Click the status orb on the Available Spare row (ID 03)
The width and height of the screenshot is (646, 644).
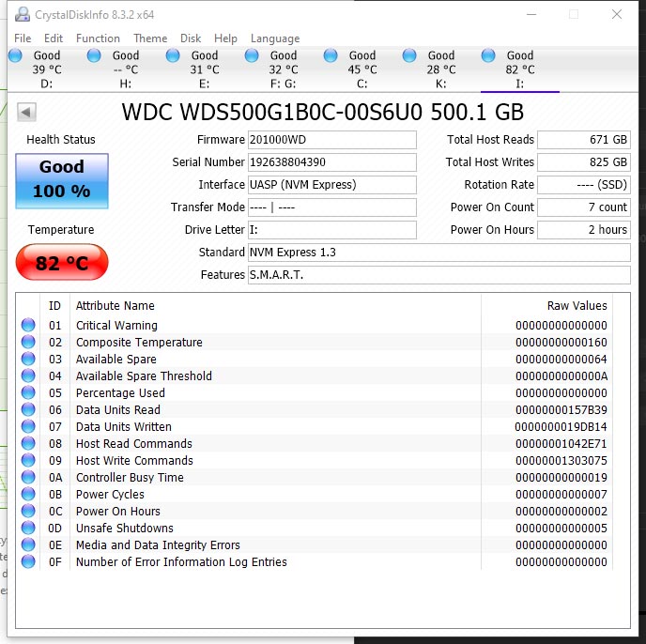(28, 359)
